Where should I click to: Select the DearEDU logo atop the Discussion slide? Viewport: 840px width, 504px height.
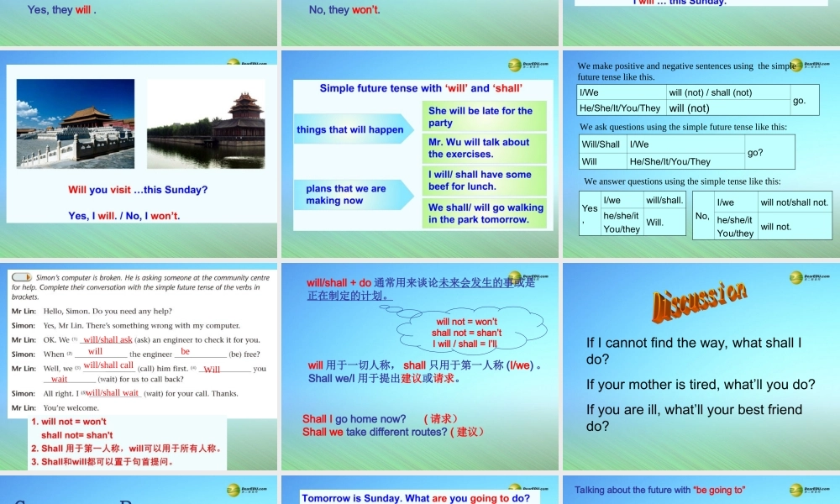pyautogui.click(x=796, y=276)
